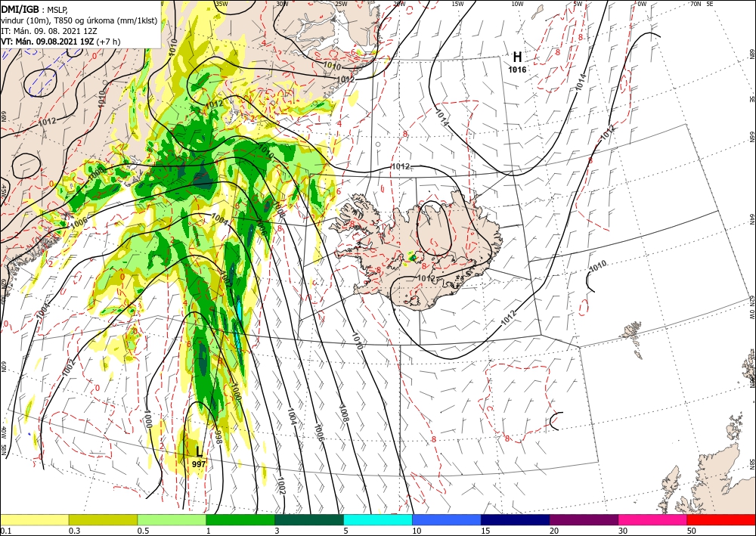Click the '10W' longitude label at top
The image size is (756, 536).
[x=517, y=4]
